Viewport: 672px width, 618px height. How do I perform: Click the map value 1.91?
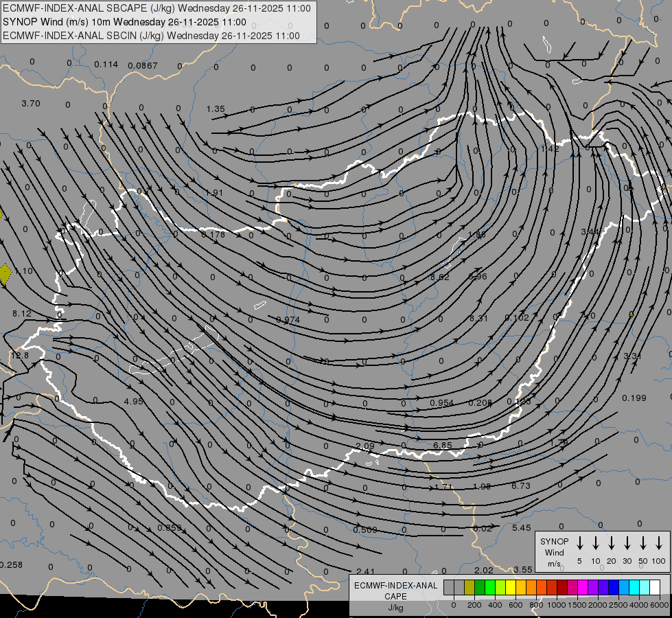coord(214,192)
